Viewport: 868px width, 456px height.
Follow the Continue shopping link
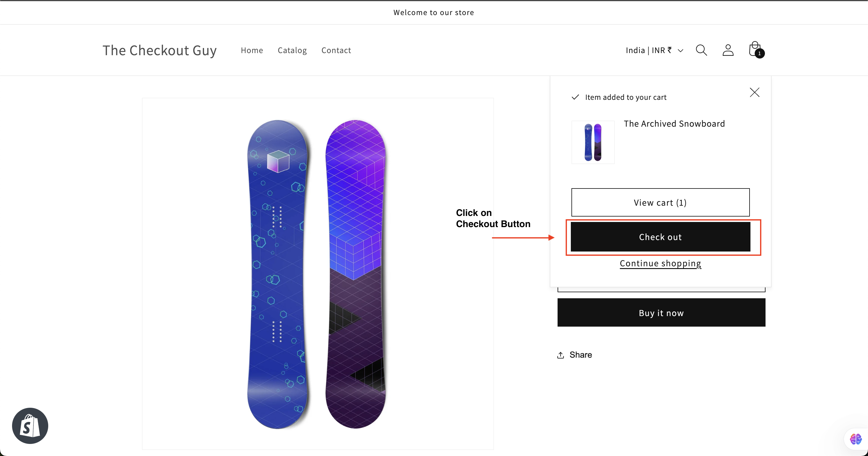pyautogui.click(x=660, y=263)
